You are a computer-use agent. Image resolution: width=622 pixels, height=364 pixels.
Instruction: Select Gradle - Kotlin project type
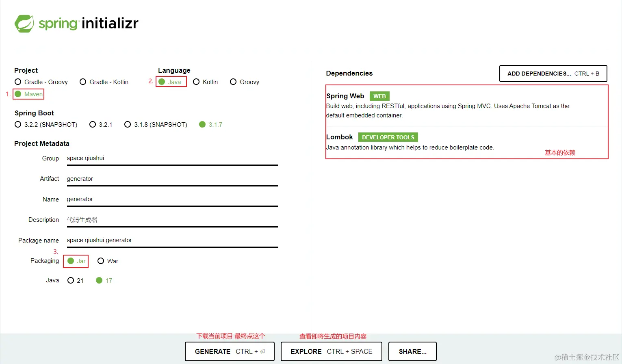coord(104,82)
